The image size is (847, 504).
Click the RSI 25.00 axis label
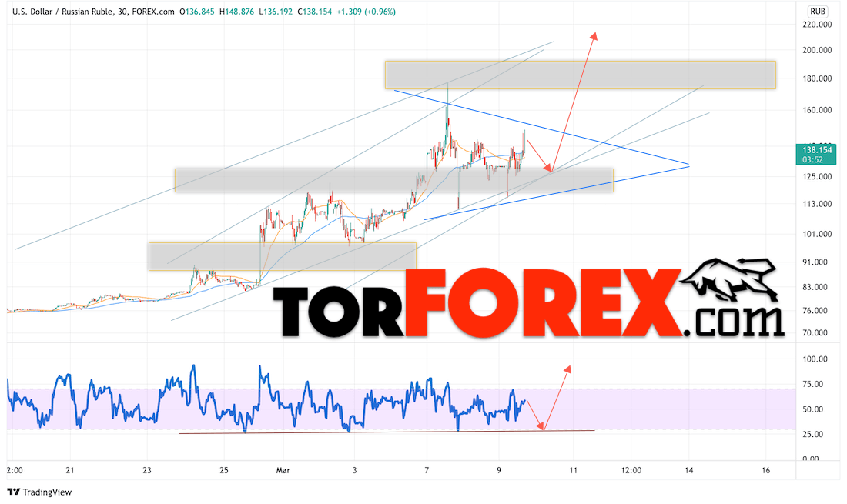(x=813, y=435)
